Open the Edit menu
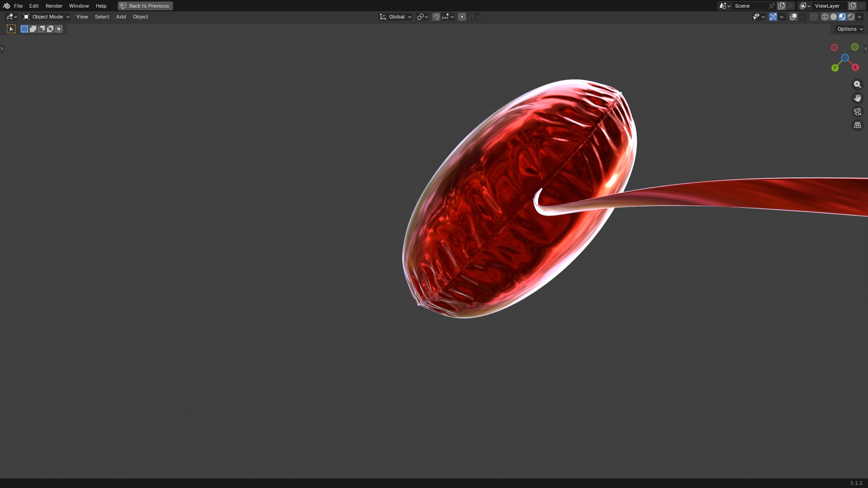868x488 pixels. pos(34,6)
